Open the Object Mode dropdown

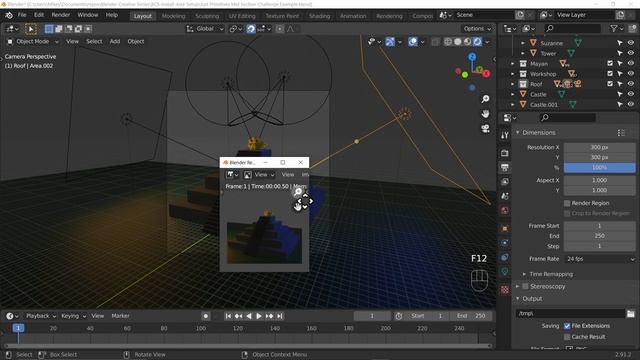[x=33, y=42]
